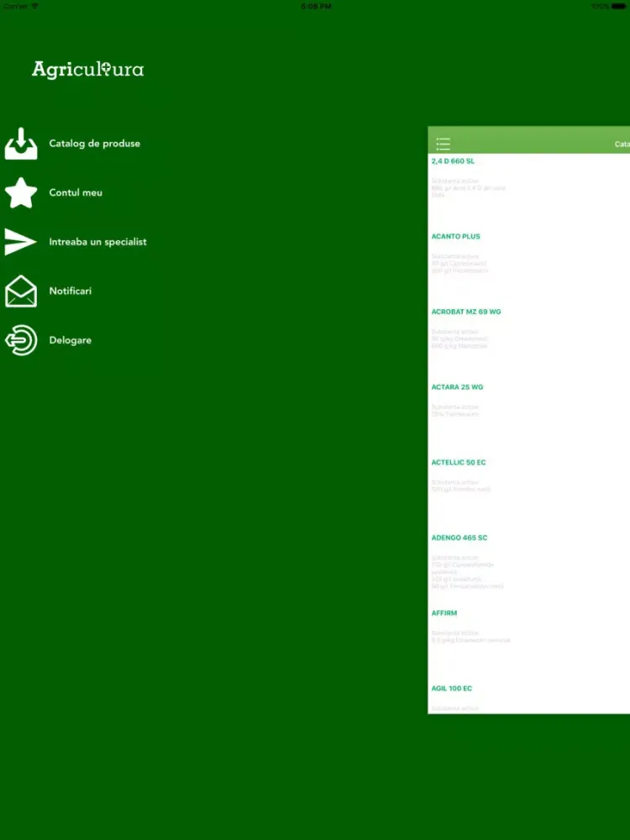Open Contul meu menu item
The image size is (630, 840).
[76, 192]
